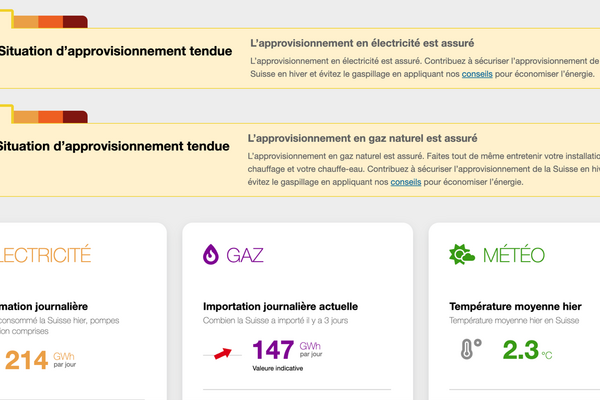Click the 2.3 °C temperature value
This screenshot has height=400, width=600.
click(519, 350)
